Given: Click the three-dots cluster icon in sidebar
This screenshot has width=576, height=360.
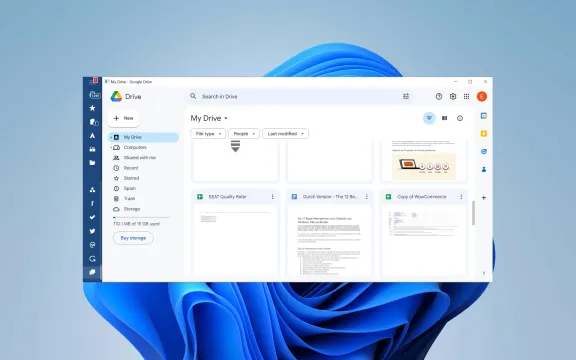Looking at the screenshot, I should 93,190.
